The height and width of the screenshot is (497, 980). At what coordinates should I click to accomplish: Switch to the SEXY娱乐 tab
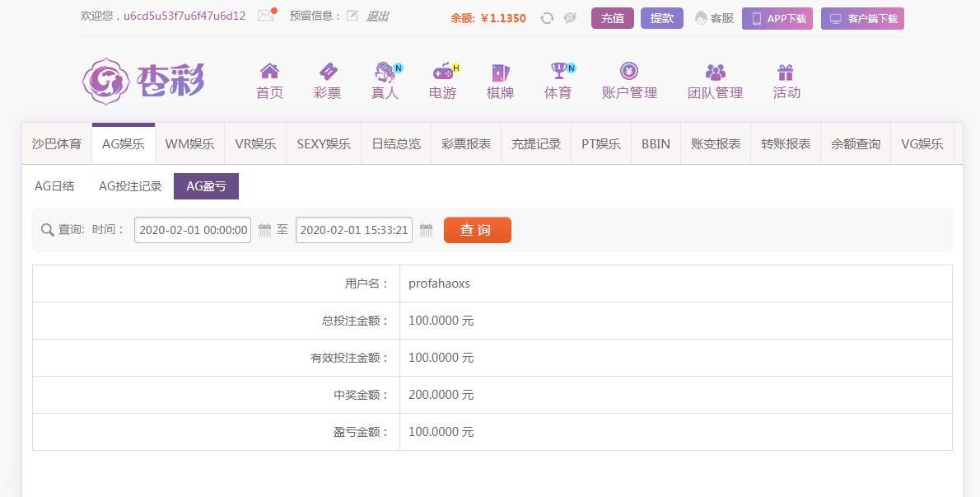pos(324,143)
